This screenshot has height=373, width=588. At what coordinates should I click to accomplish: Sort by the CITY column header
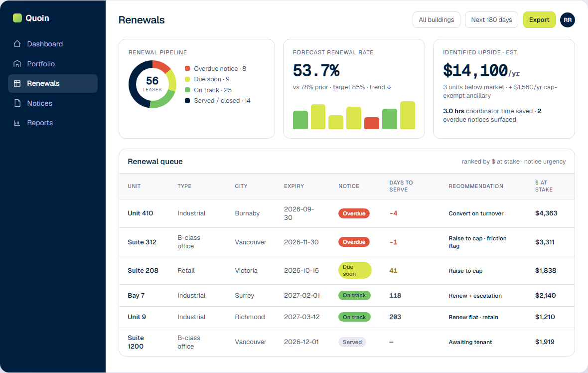click(x=241, y=186)
